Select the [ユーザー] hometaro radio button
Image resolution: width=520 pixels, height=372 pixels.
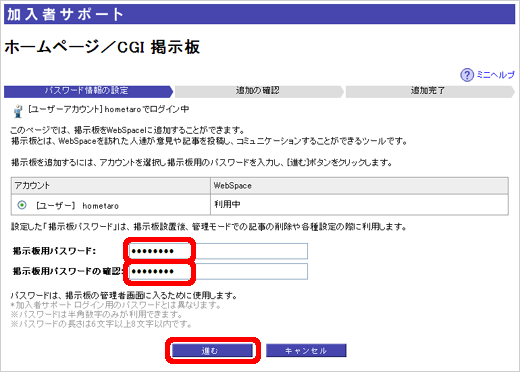(22, 205)
